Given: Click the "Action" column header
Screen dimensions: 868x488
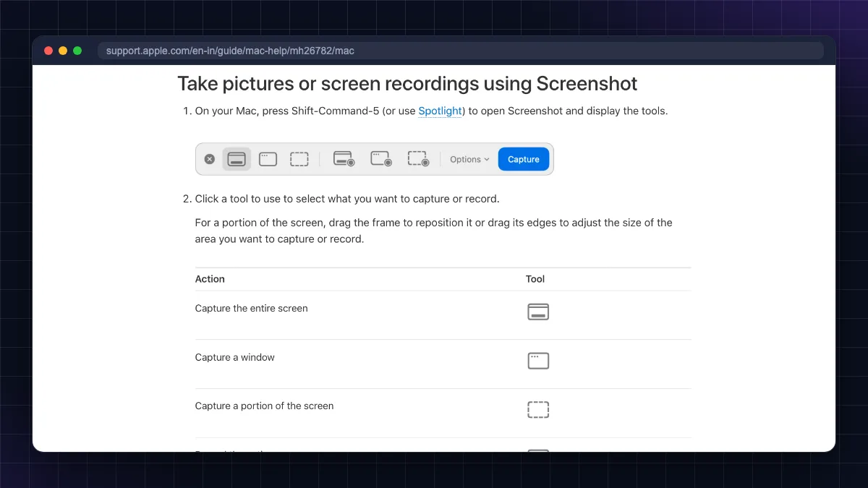Looking at the screenshot, I should (x=210, y=279).
